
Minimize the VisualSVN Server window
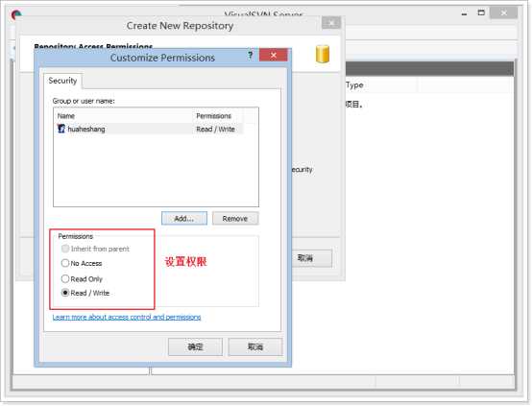click(x=464, y=13)
